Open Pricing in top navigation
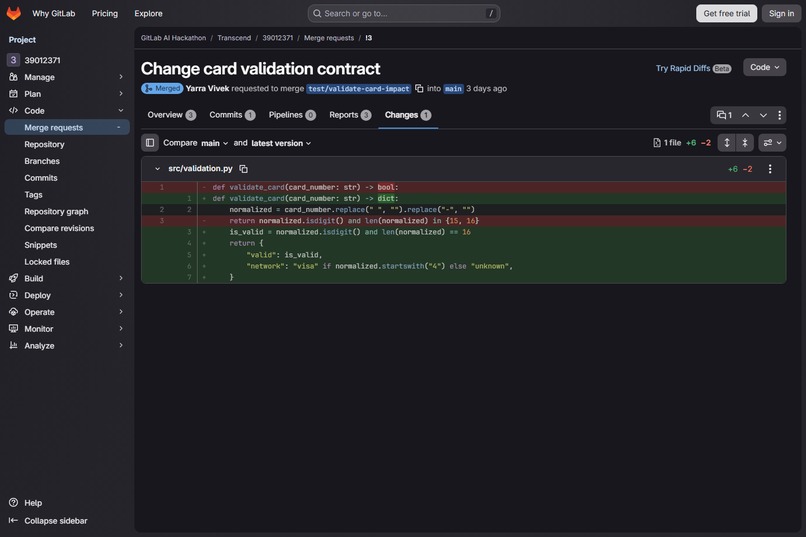This screenshot has width=806, height=537. [x=105, y=13]
